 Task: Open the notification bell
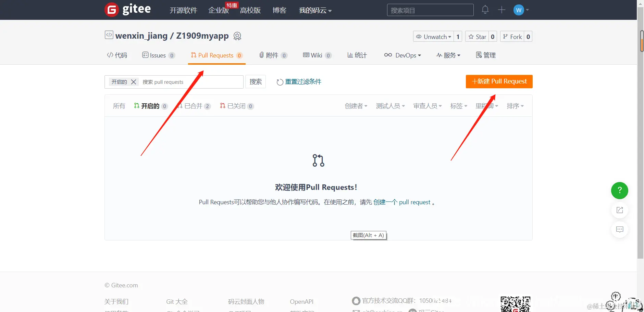coord(485,10)
